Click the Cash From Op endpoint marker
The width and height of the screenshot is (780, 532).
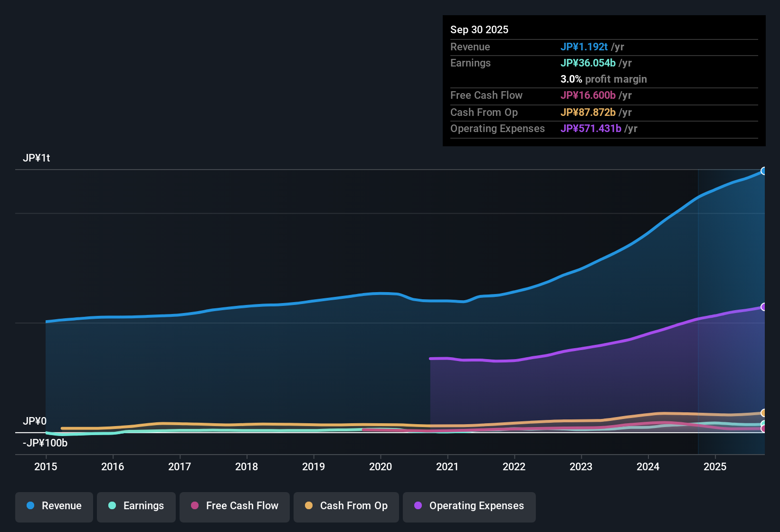pyautogui.click(x=764, y=413)
